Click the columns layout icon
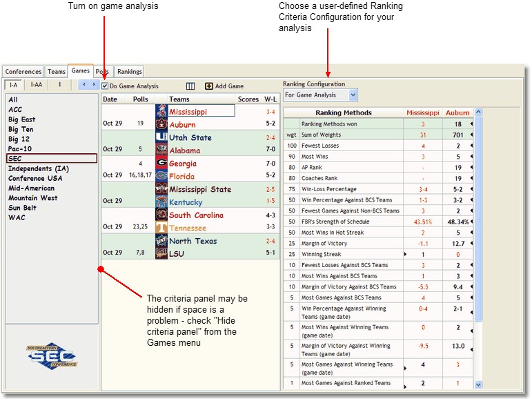This screenshot has width=532, height=401. 190,86
